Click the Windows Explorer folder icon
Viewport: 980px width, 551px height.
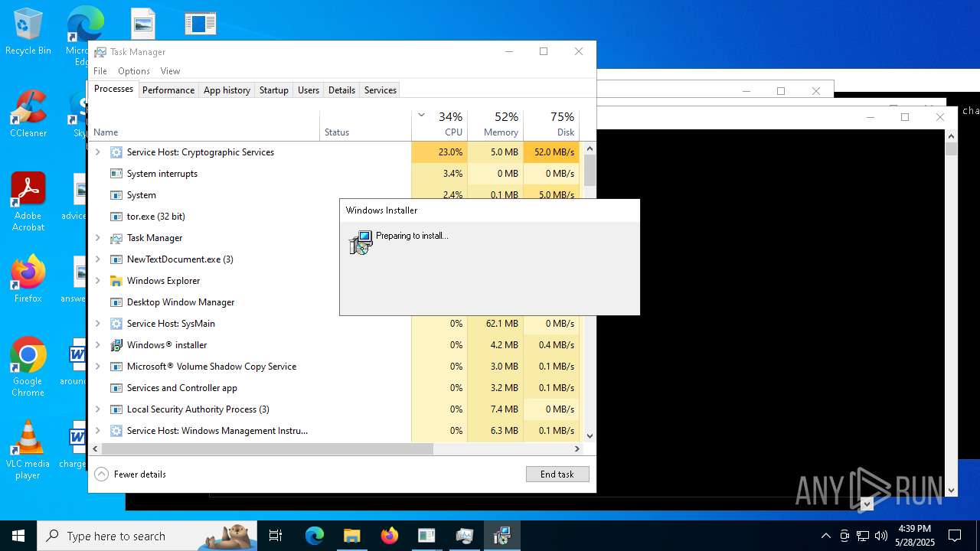(x=116, y=281)
